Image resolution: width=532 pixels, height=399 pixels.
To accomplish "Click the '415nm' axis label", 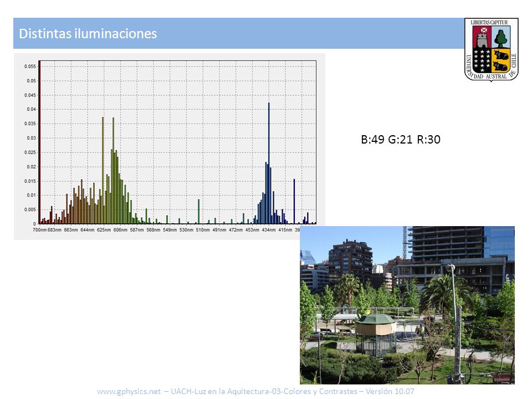I will tap(285, 230).
